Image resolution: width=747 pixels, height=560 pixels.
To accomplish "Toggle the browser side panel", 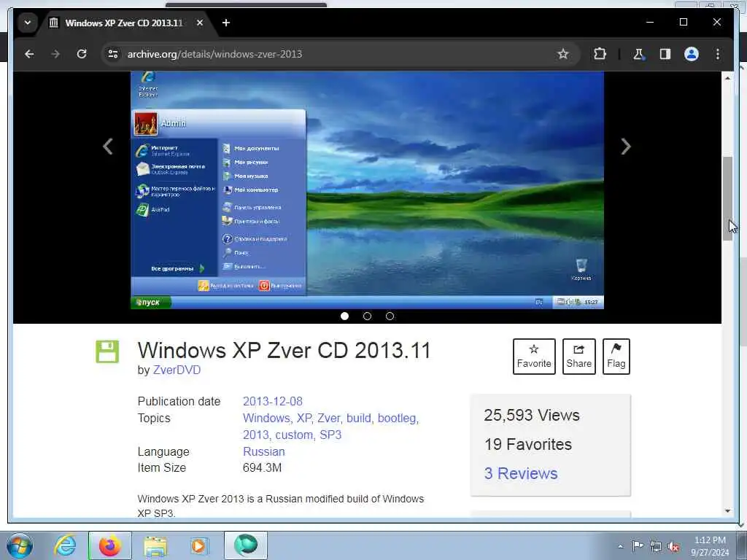I will coord(665,54).
